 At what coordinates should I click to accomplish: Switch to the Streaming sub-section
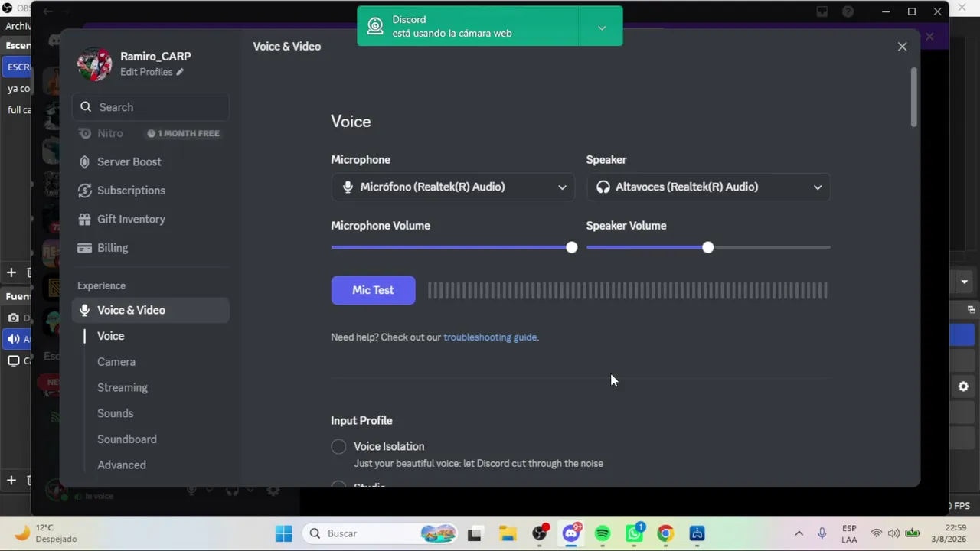[x=122, y=388]
